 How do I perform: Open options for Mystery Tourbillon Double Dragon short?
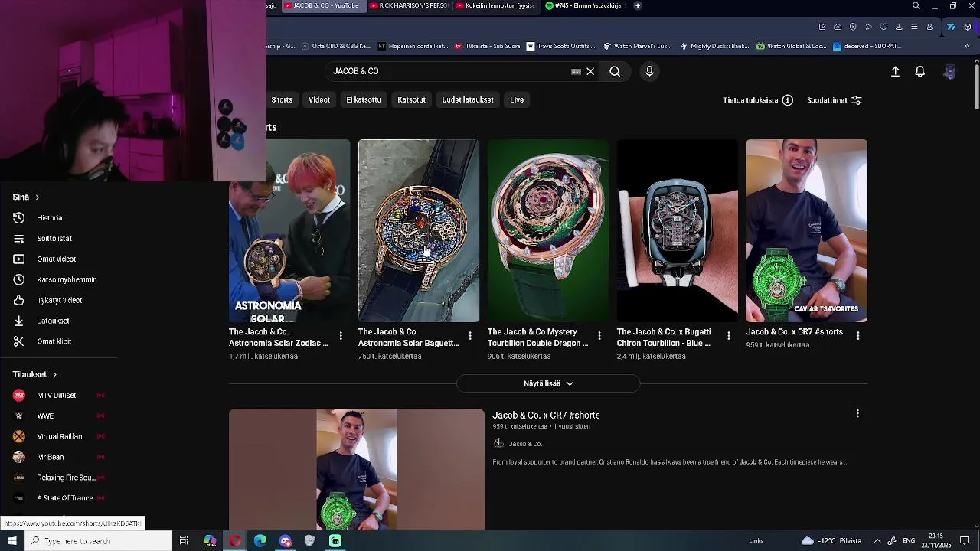(x=599, y=336)
